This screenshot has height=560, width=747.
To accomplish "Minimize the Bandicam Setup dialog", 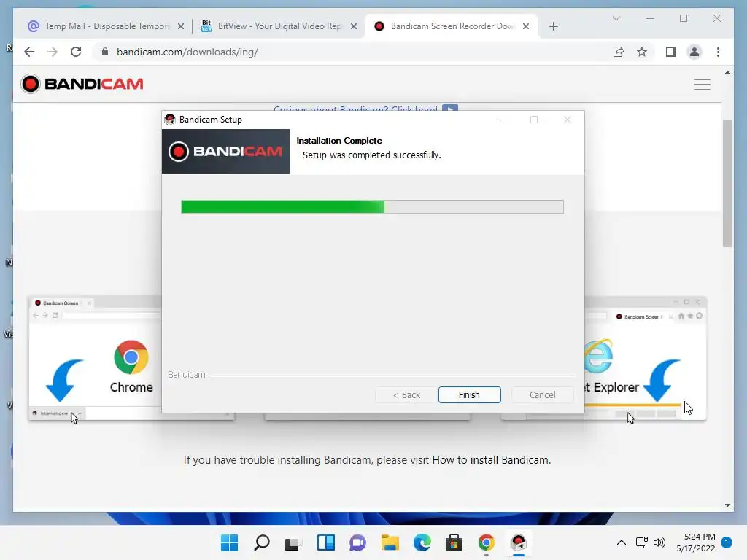I will point(500,120).
